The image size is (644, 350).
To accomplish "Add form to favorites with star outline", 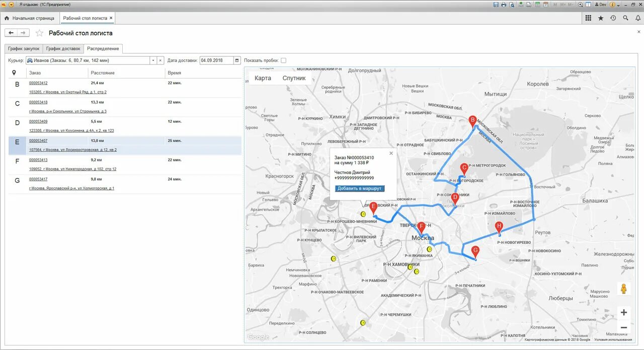I will tap(39, 33).
